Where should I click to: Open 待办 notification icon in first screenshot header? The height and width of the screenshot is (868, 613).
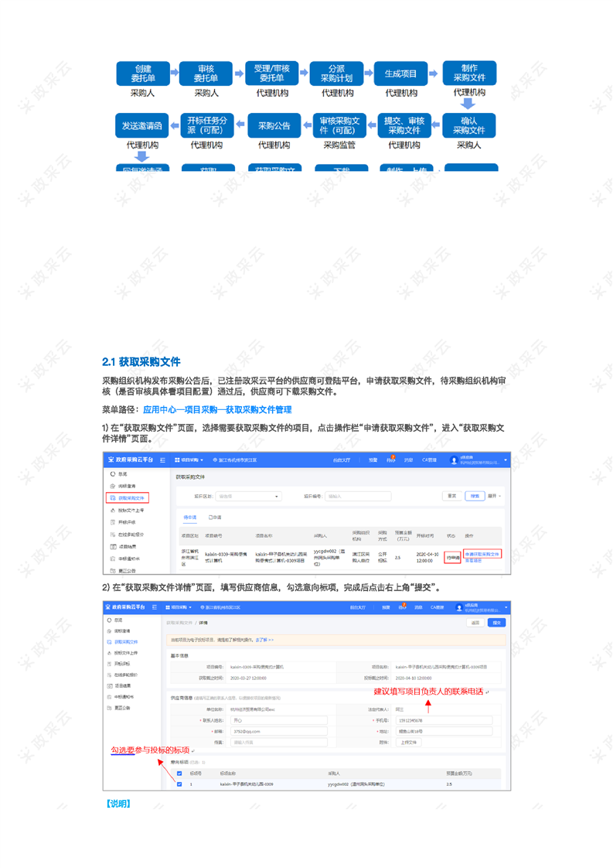(391, 460)
